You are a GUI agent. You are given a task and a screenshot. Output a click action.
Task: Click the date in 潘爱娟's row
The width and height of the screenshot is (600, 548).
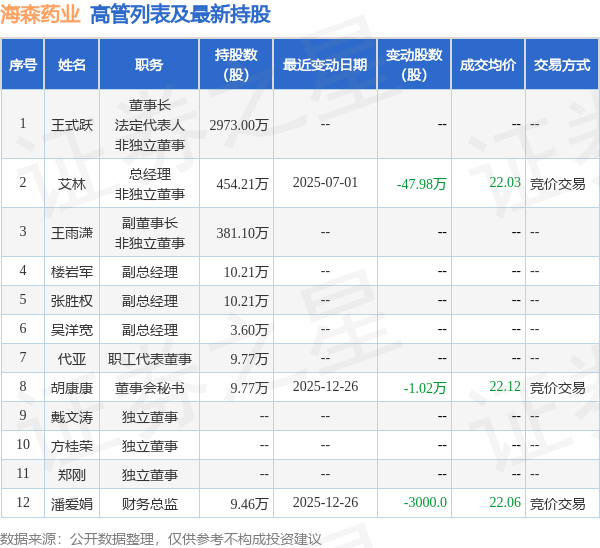[x=325, y=502]
